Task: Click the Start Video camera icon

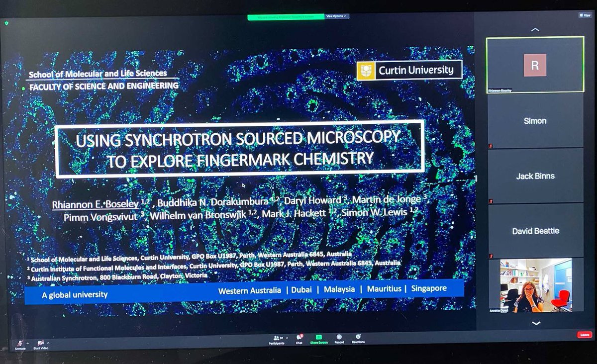Action: pyautogui.click(x=40, y=344)
